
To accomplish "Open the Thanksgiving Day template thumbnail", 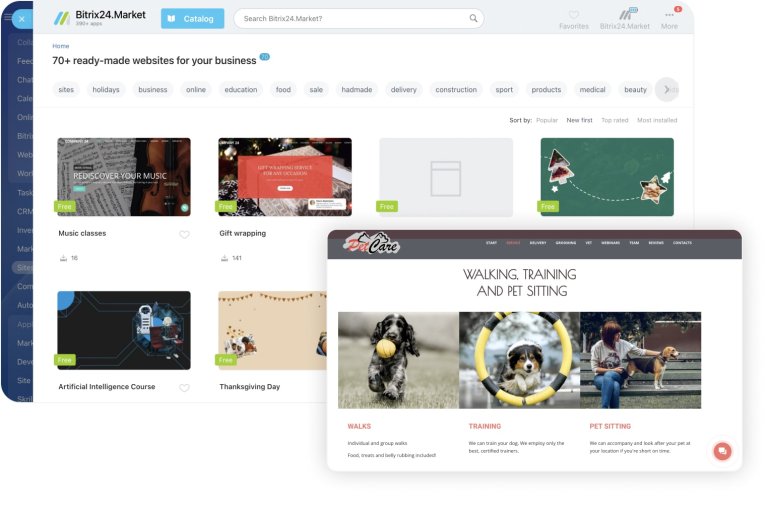I will (272, 329).
